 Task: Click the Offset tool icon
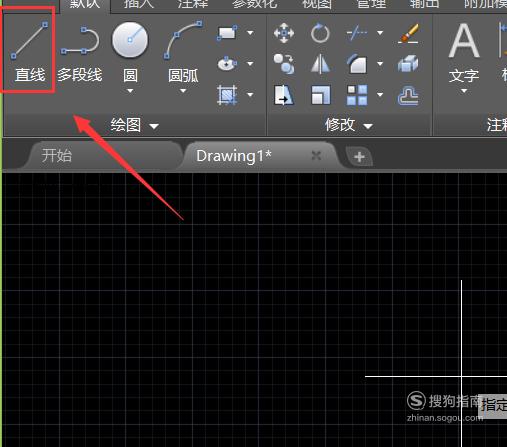click(409, 96)
